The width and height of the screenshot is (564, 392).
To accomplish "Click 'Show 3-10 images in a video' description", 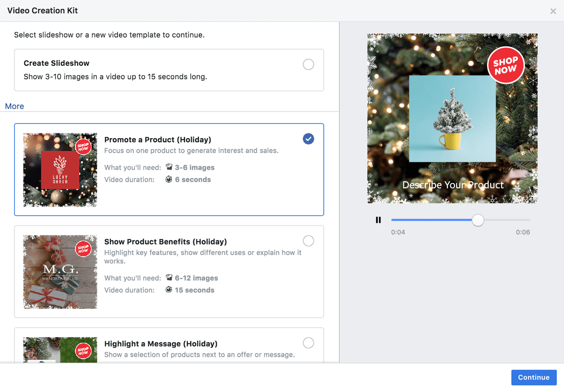I will [115, 77].
